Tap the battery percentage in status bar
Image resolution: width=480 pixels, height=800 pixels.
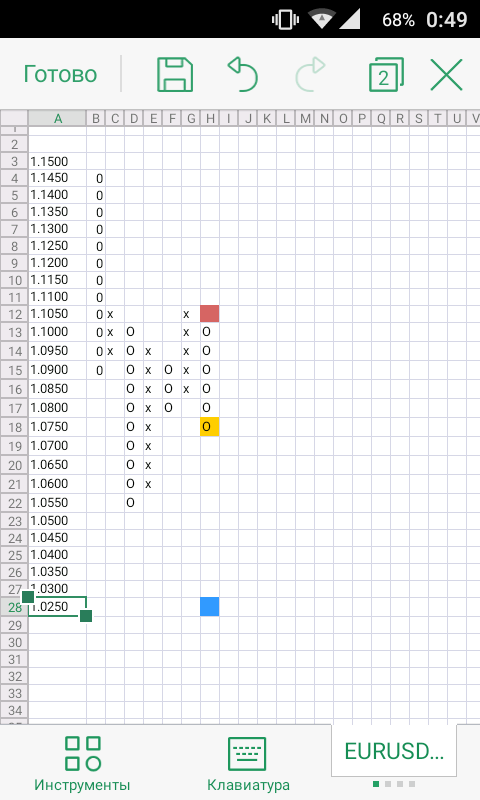tap(398, 20)
